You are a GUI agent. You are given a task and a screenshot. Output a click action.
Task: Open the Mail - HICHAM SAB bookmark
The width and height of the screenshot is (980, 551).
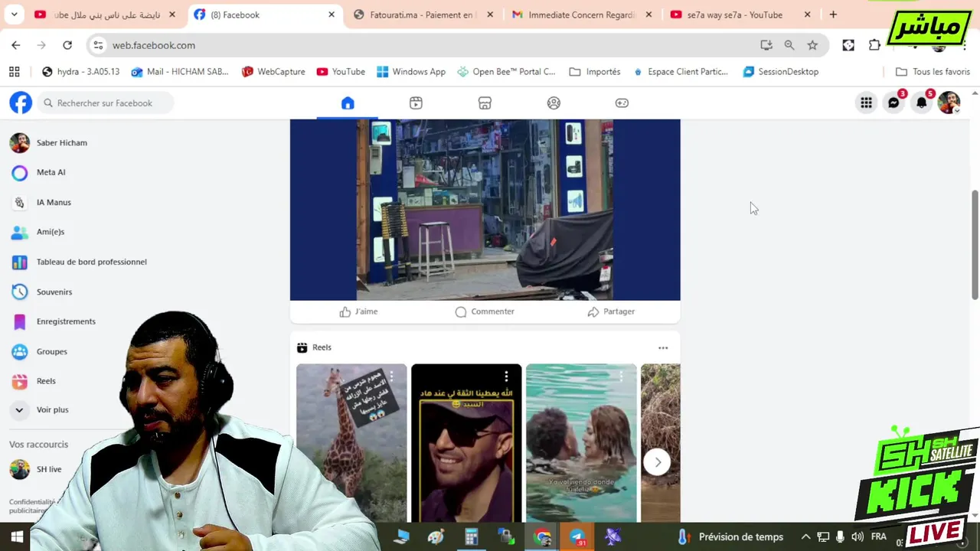tap(180, 71)
